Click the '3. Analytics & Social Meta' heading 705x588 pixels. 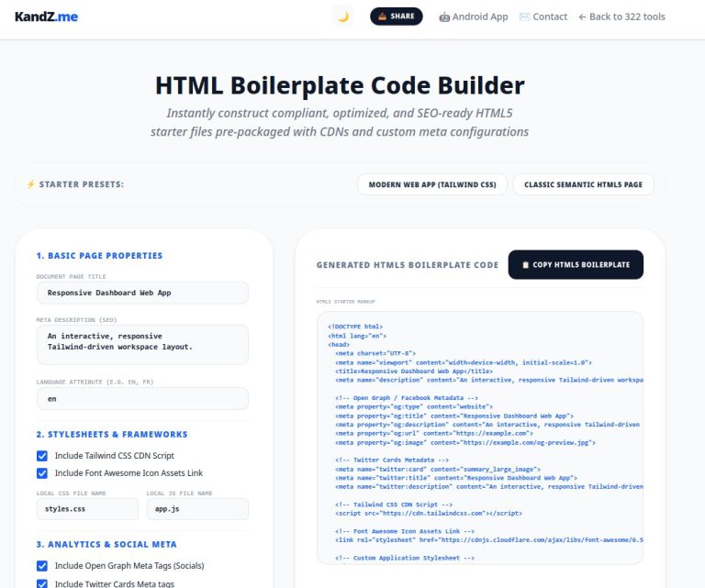coord(106,545)
